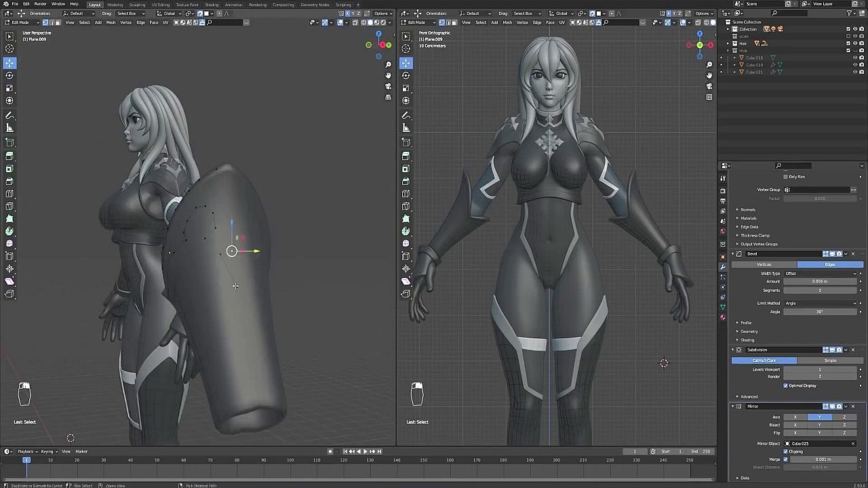The image size is (868, 488).
Task: Click the Bevel Amount value slider
Action: (x=820, y=281)
